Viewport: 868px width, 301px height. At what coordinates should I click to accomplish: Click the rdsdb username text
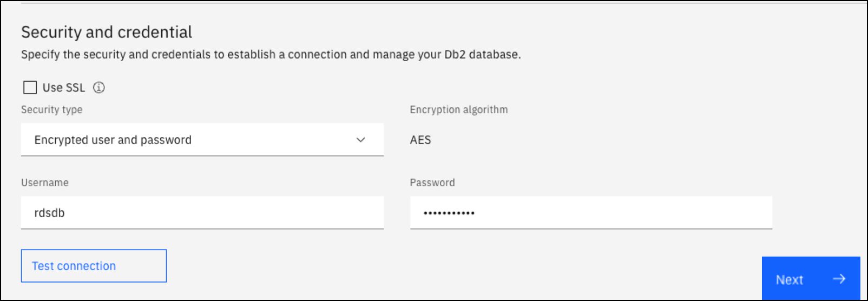[49, 213]
